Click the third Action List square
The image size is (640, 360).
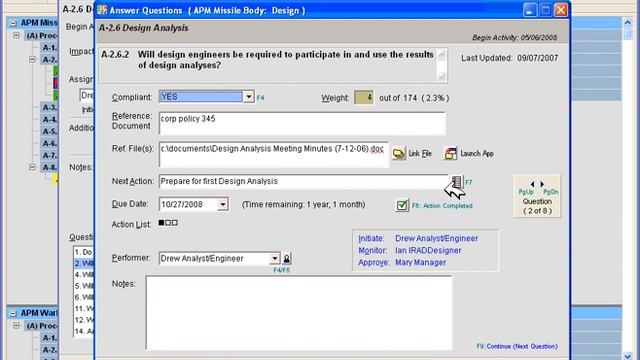(174, 223)
